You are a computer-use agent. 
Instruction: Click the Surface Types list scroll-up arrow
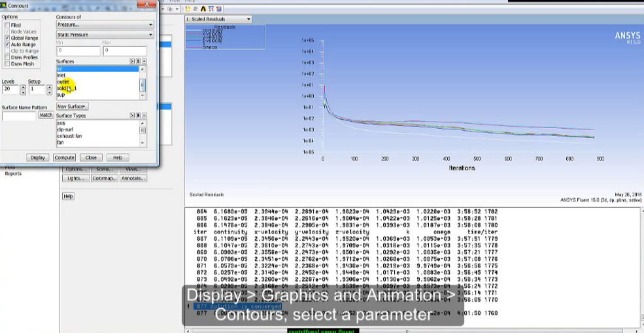point(143,124)
